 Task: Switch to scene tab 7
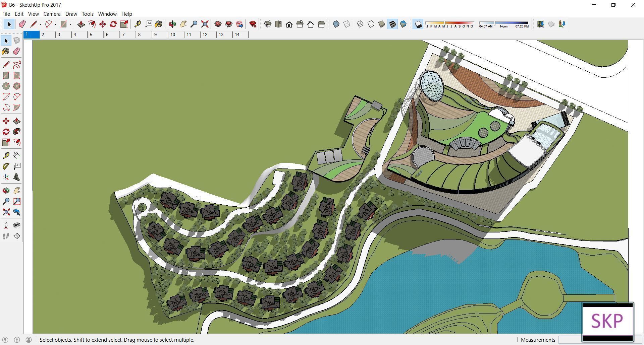coord(128,34)
